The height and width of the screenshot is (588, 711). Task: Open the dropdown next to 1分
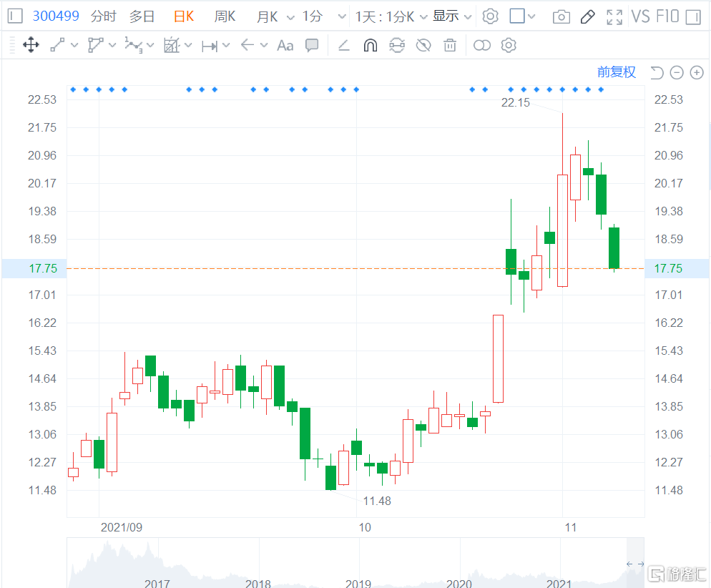click(343, 17)
